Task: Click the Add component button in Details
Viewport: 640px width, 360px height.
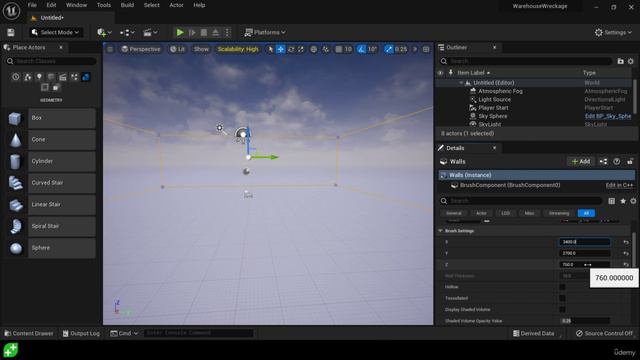Action: click(x=580, y=162)
